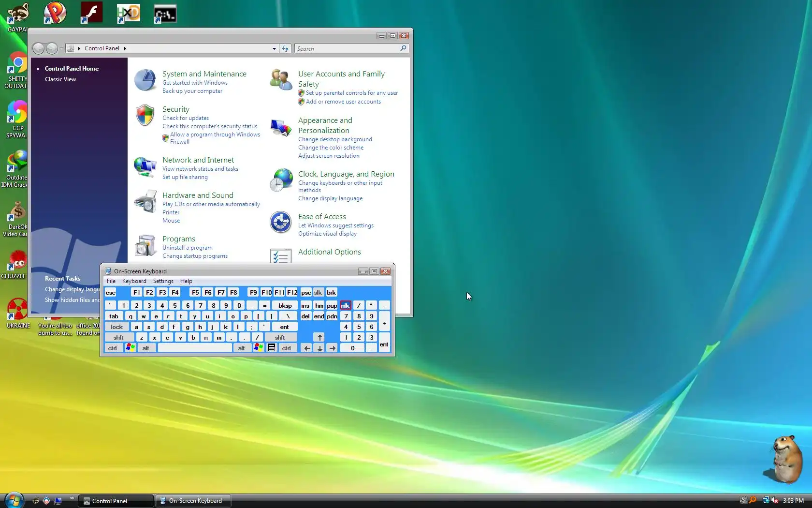812x508 pixels.
Task: Select the command prompt desktop shortcut
Action: (165, 14)
